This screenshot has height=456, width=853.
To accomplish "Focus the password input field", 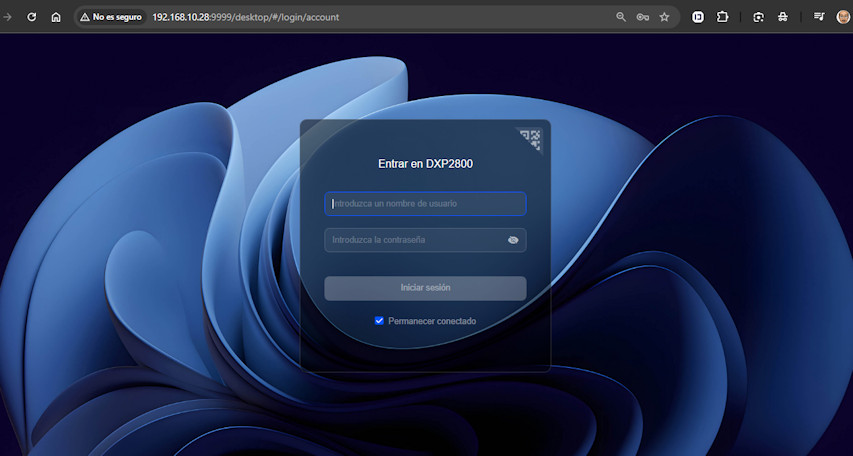I will [425, 240].
